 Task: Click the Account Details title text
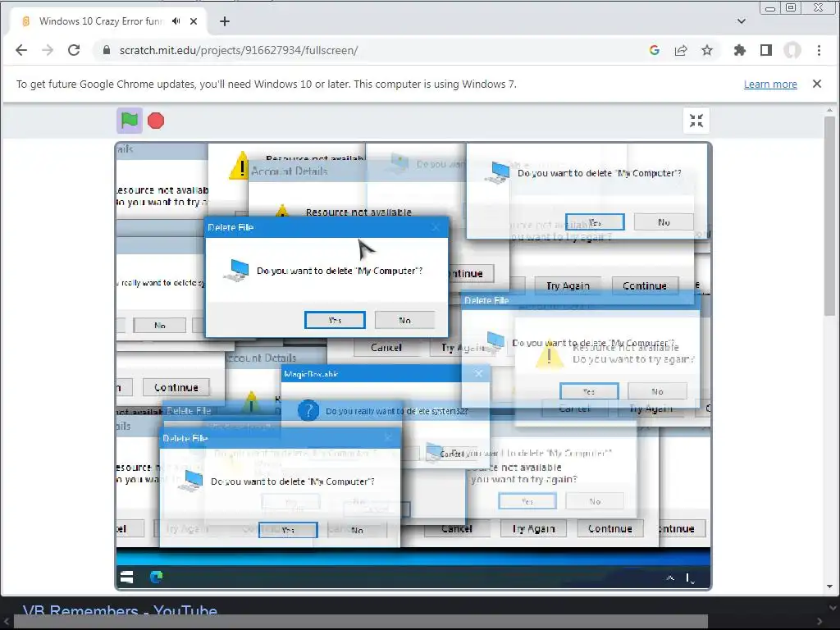tap(290, 171)
